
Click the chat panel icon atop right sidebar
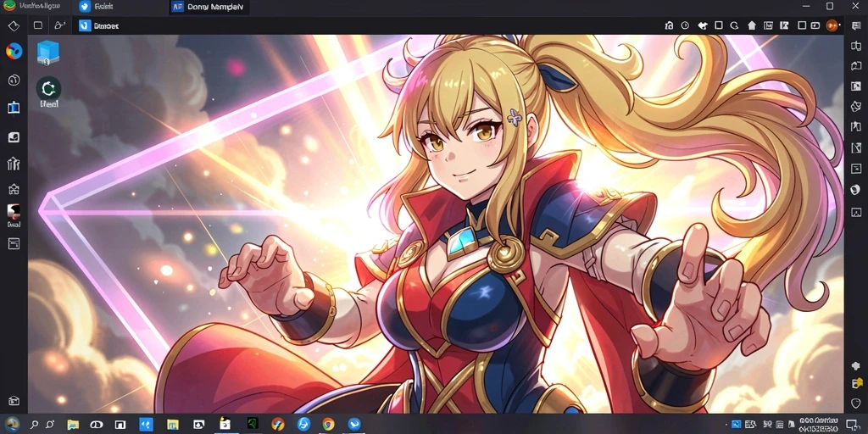point(856,25)
